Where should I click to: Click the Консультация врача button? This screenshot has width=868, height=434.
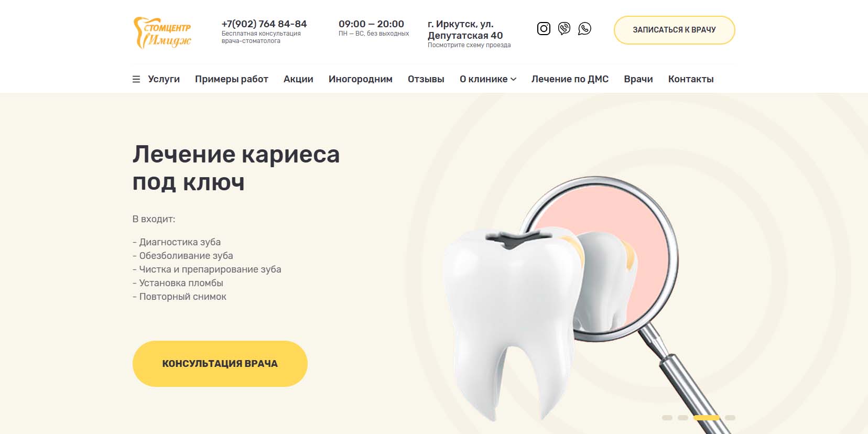[220, 364]
